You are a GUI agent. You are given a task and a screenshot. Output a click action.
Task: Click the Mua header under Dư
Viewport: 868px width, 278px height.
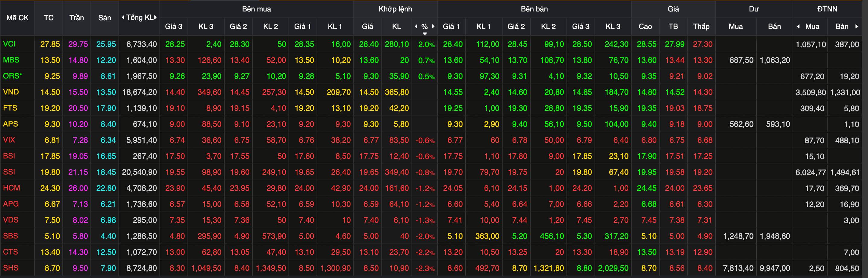[736, 26]
